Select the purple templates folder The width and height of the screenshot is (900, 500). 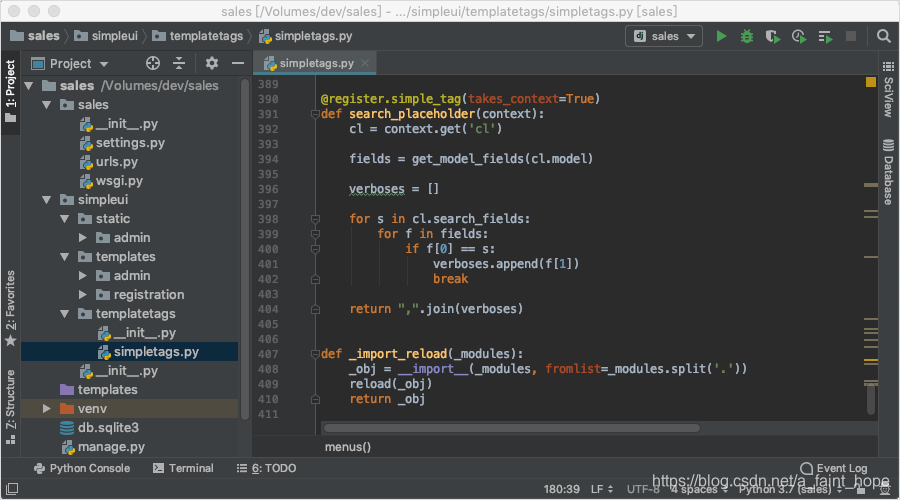pos(99,390)
